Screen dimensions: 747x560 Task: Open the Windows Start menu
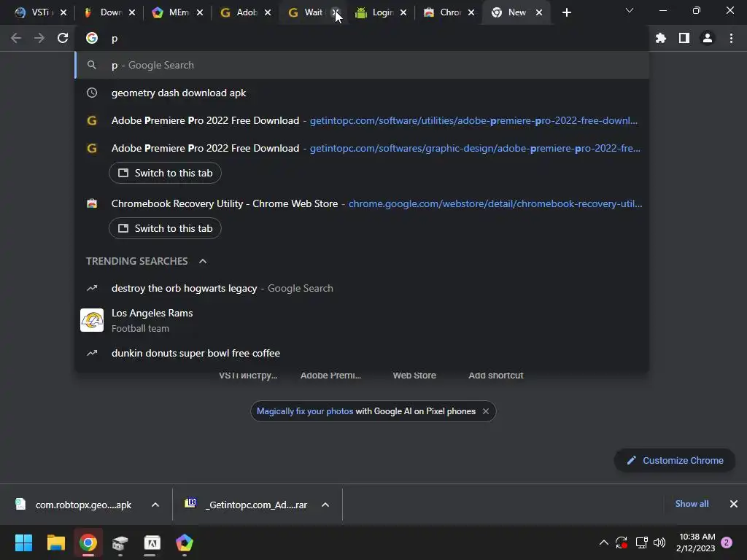24,542
